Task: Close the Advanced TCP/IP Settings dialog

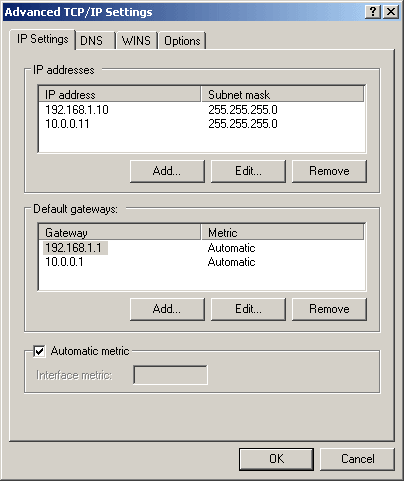Action: [x=391, y=12]
